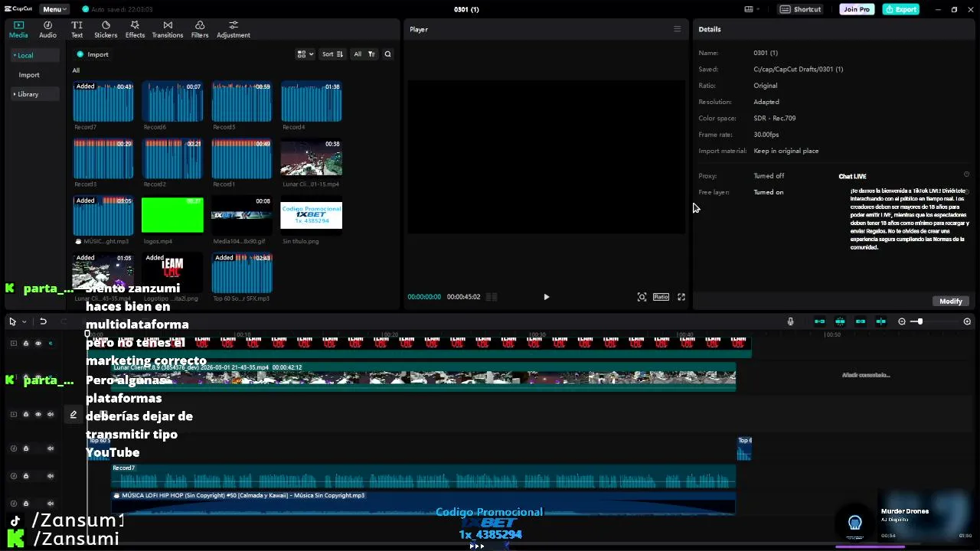Open the CapCut Menu dropdown
Screen dimensions: 980x551
point(54,9)
